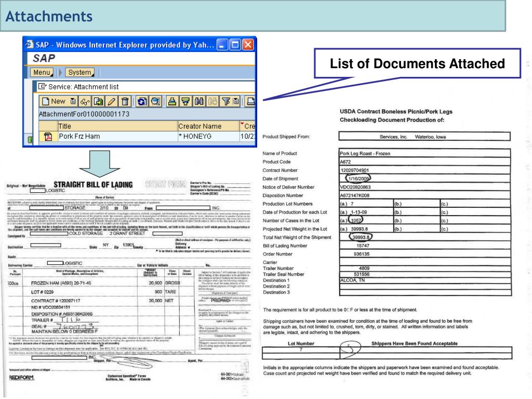Open the System menu button
This screenshot has height=399, width=532.
click(x=79, y=72)
